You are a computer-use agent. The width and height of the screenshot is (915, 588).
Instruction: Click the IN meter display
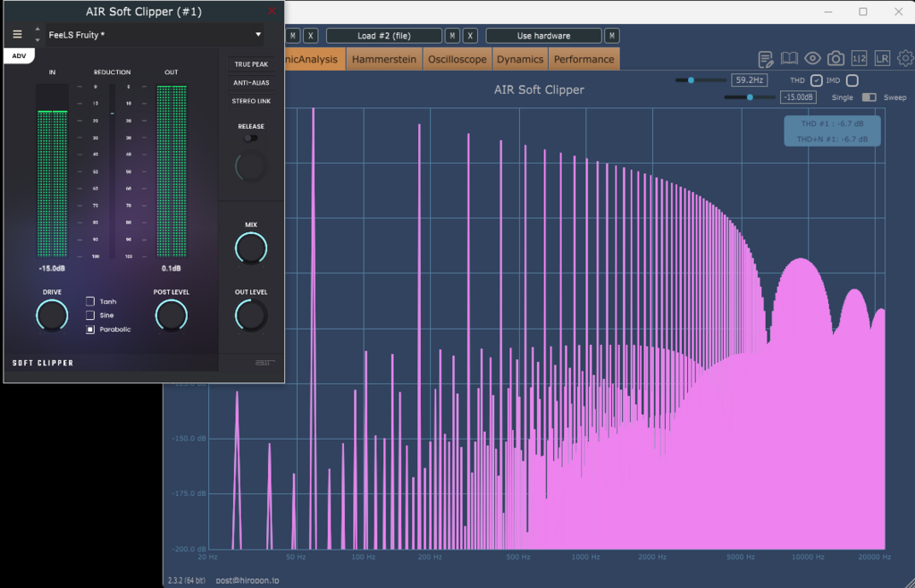tap(53, 171)
